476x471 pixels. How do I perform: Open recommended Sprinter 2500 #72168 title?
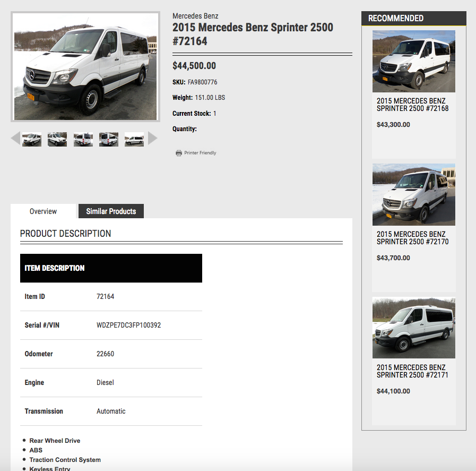pos(412,105)
